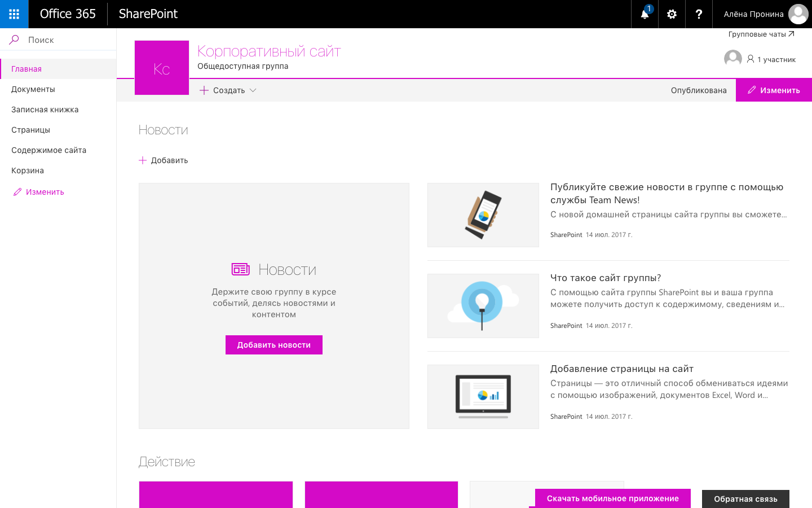Open the news article Что такое сайт группы?
The image size is (812, 508).
605,278
